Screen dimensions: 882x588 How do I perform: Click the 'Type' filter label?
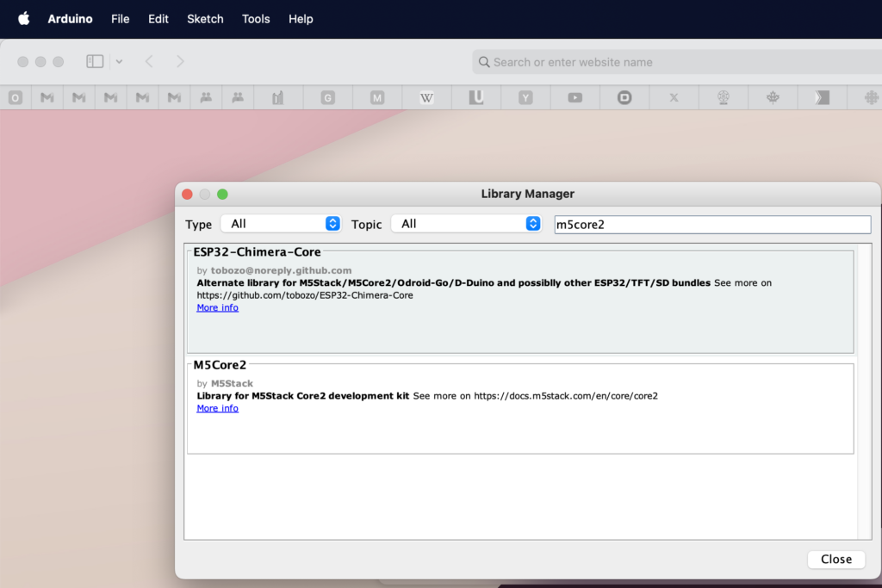click(x=199, y=225)
